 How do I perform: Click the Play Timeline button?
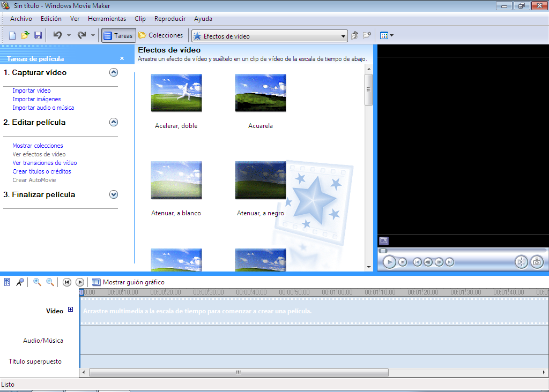coord(80,282)
